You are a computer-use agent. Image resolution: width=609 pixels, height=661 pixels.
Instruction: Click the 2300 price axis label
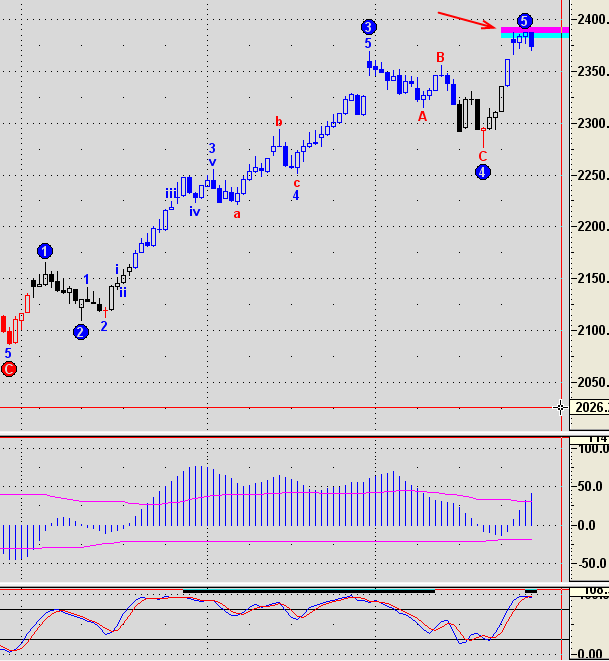pyautogui.click(x=593, y=124)
